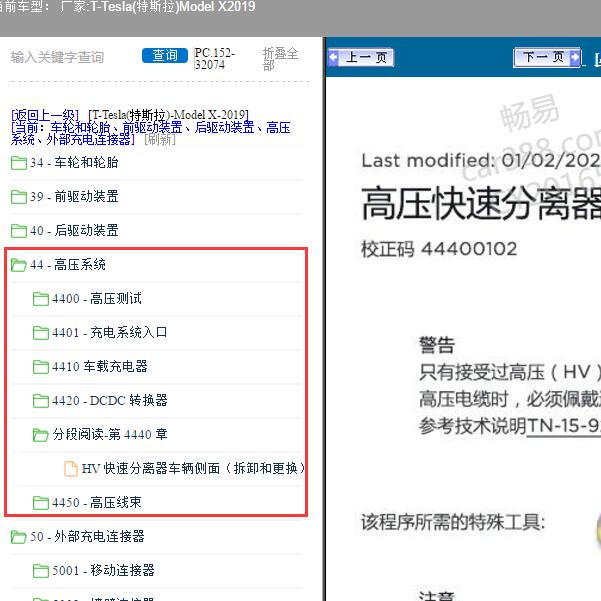Click folder icon for 4450 高压线束

[41, 503]
